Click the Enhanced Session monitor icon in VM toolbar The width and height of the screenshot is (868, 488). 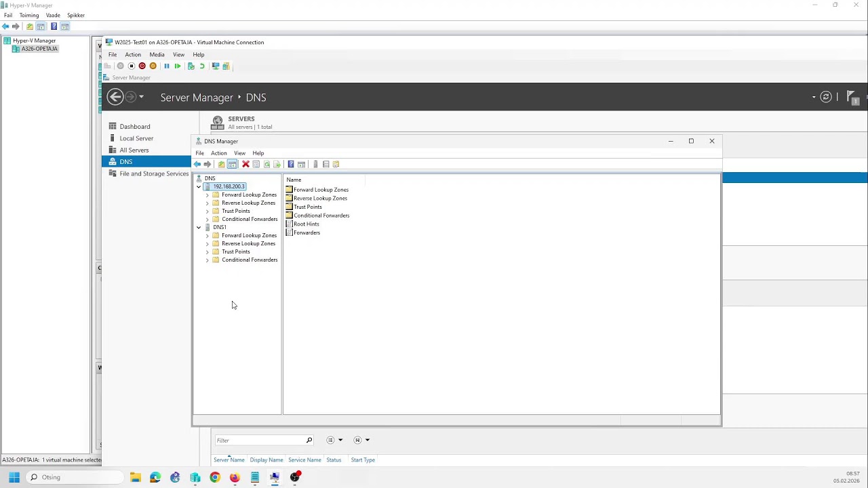point(216,66)
